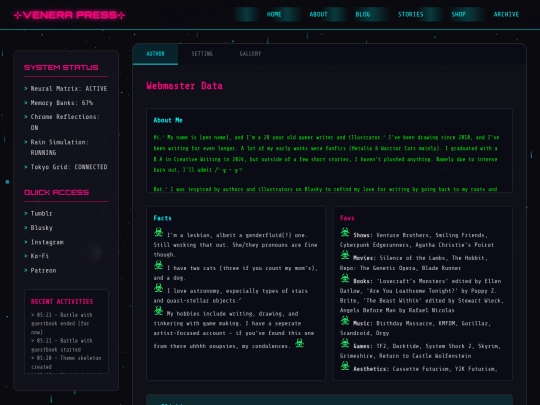Click biohazard icon beside Shows
The image size is (540, 405).
345,232
